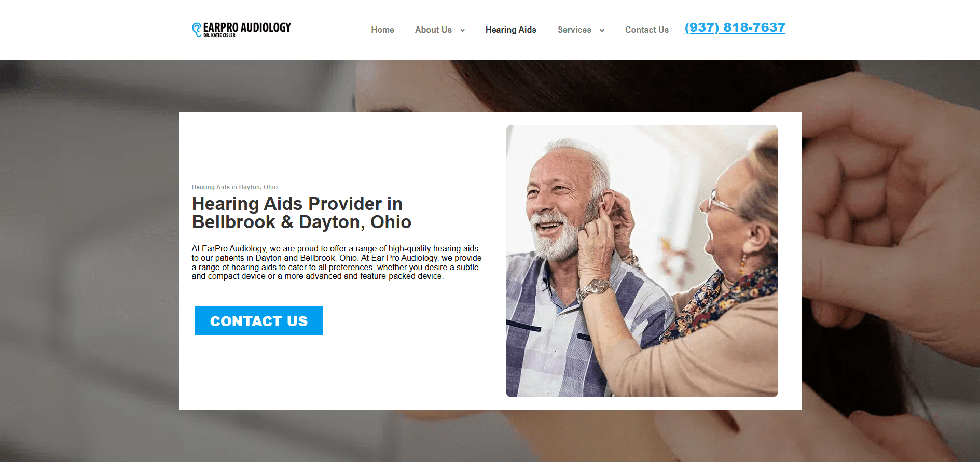Select the Hearing Aids nav item
This screenshot has height=476, width=980.
(x=510, y=30)
